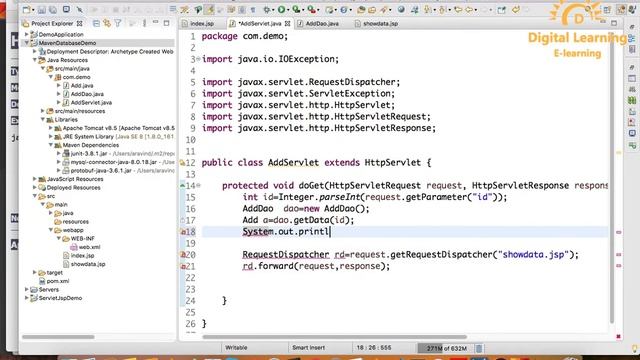Click the Java EE perspective icon
The width and height of the screenshot is (640, 360).
(x=621, y=10)
